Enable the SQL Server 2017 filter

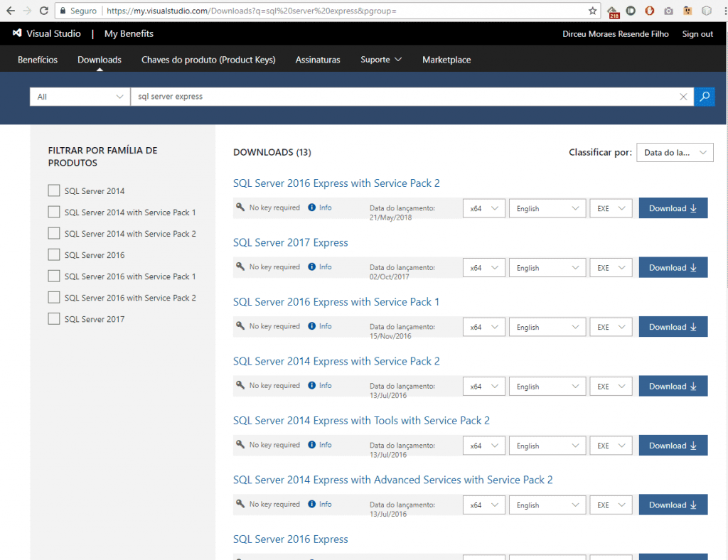[x=54, y=319]
